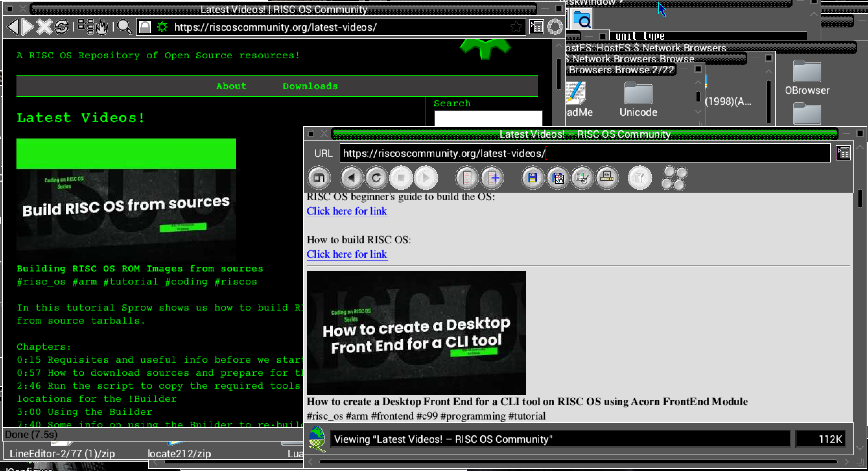
Task: Click the '3:00 Using the Builder' chapter line
Action: 84,412
